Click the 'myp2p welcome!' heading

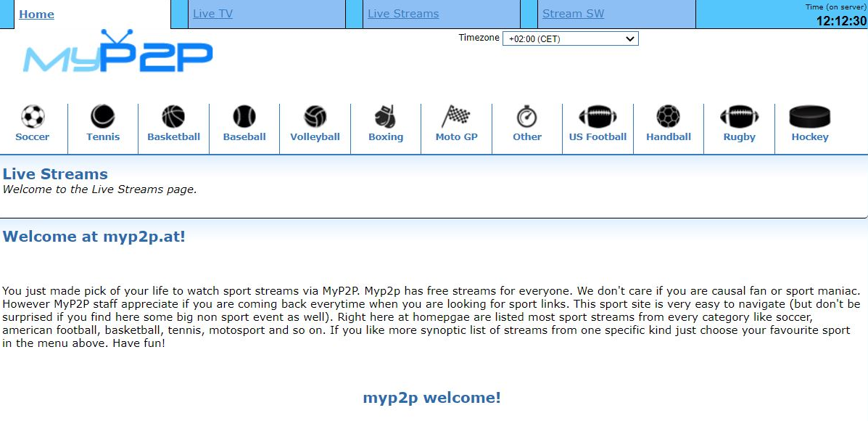tap(431, 398)
